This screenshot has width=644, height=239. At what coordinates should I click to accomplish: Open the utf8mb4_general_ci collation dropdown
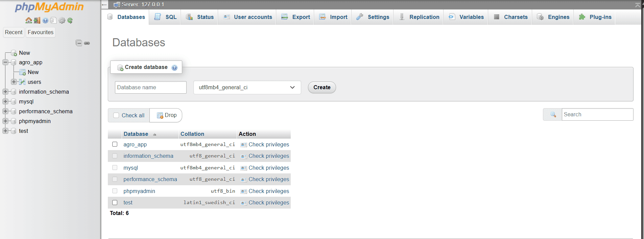247,88
